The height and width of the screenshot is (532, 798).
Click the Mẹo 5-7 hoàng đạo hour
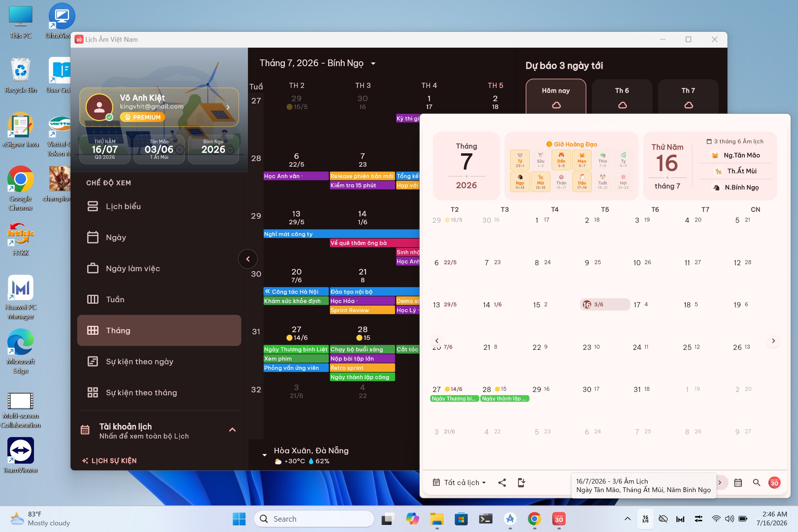tap(582, 159)
